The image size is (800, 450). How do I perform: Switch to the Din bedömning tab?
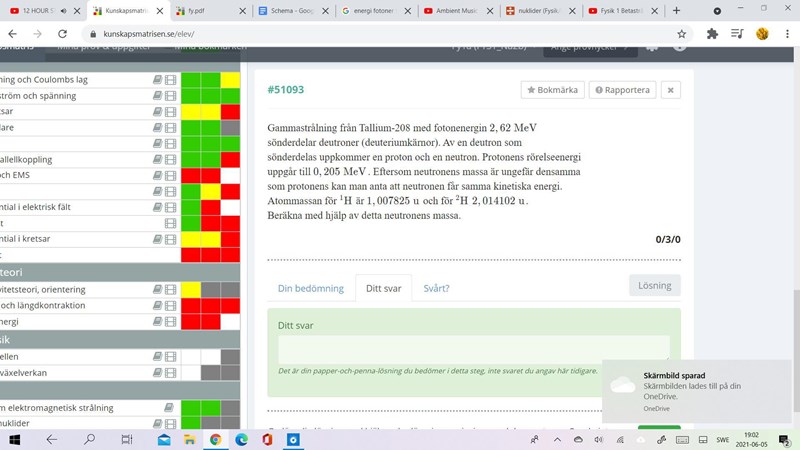click(x=310, y=288)
